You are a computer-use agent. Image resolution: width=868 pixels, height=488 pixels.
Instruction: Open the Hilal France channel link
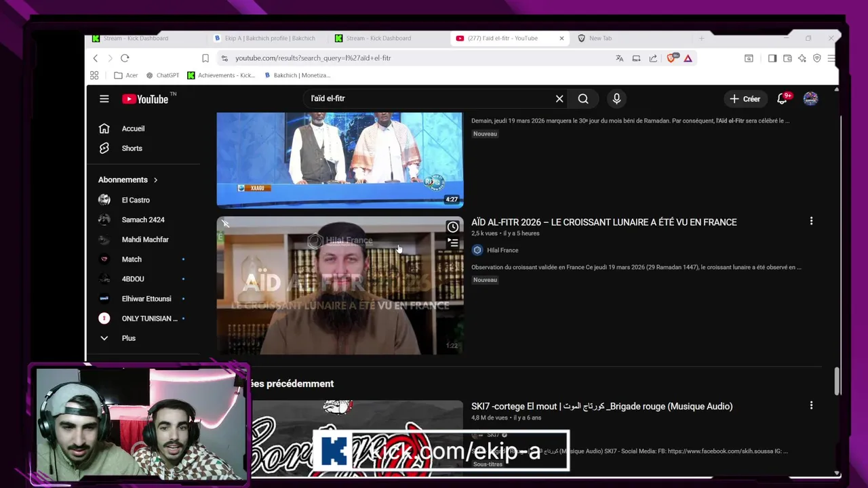[x=502, y=250]
